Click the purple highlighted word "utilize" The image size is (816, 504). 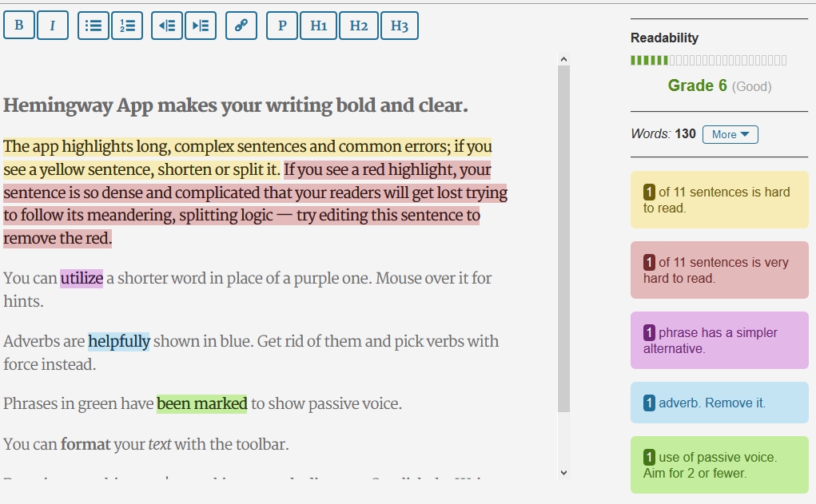pos(82,278)
